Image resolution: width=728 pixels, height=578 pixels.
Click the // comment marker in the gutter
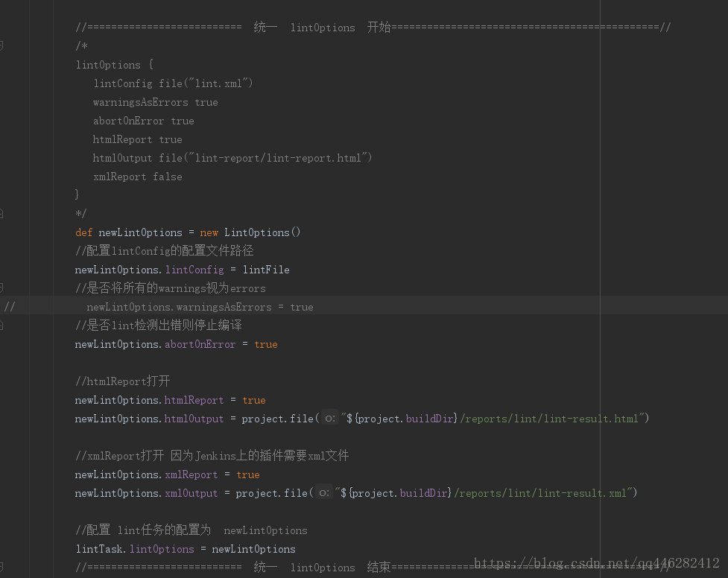[x=10, y=306]
